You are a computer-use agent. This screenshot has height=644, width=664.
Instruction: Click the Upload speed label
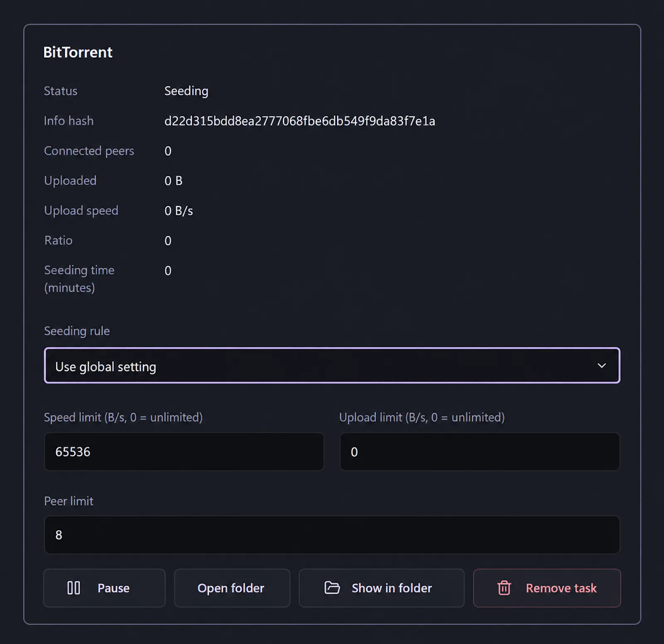pos(81,211)
